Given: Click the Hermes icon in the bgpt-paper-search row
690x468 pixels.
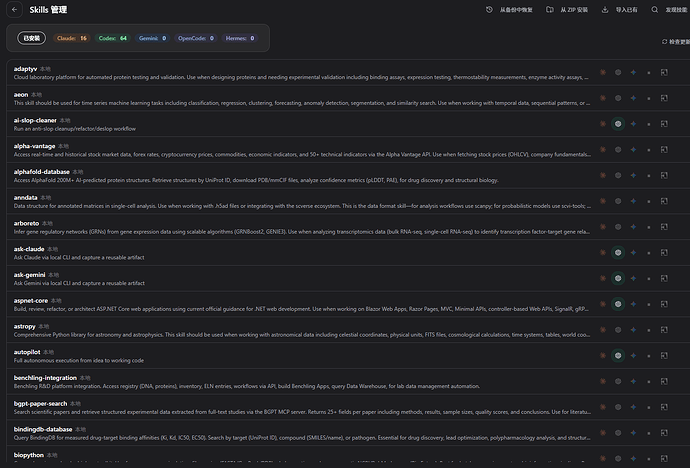Looking at the screenshot, I should [x=664, y=407].
